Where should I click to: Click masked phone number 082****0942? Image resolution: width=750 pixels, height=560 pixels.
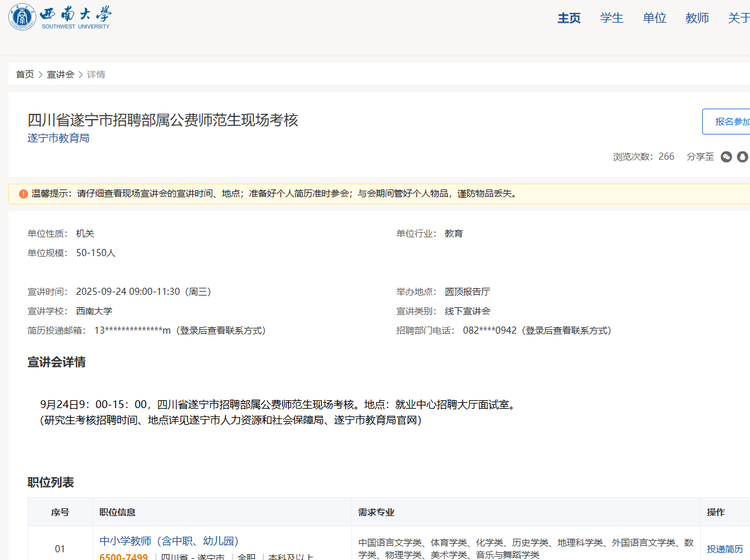(x=490, y=330)
